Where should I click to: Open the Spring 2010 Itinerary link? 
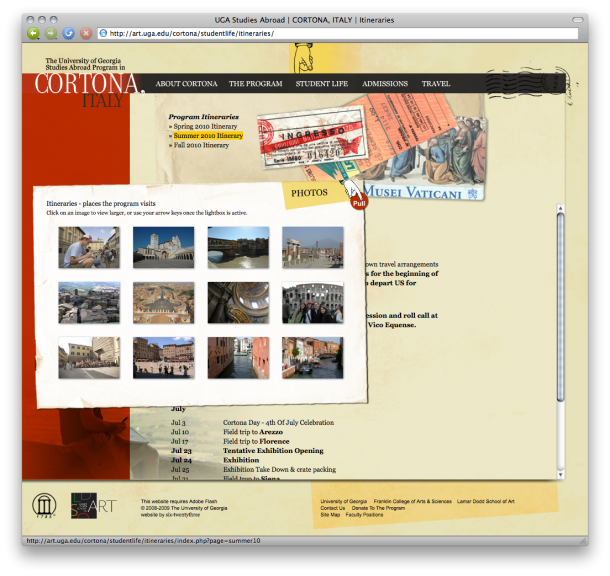click(205, 126)
